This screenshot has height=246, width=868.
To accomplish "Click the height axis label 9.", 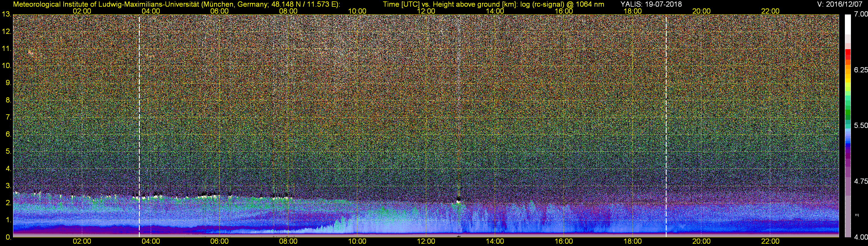I will [8, 83].
